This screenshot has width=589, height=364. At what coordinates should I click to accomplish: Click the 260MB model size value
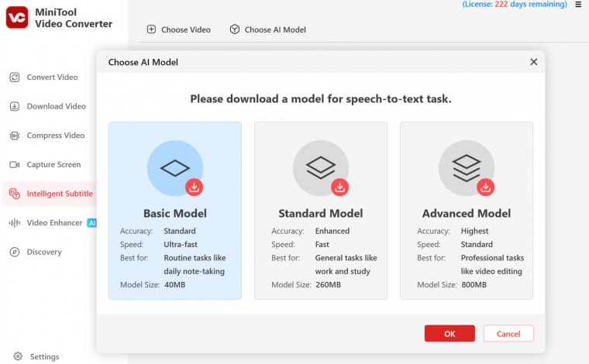click(x=329, y=285)
